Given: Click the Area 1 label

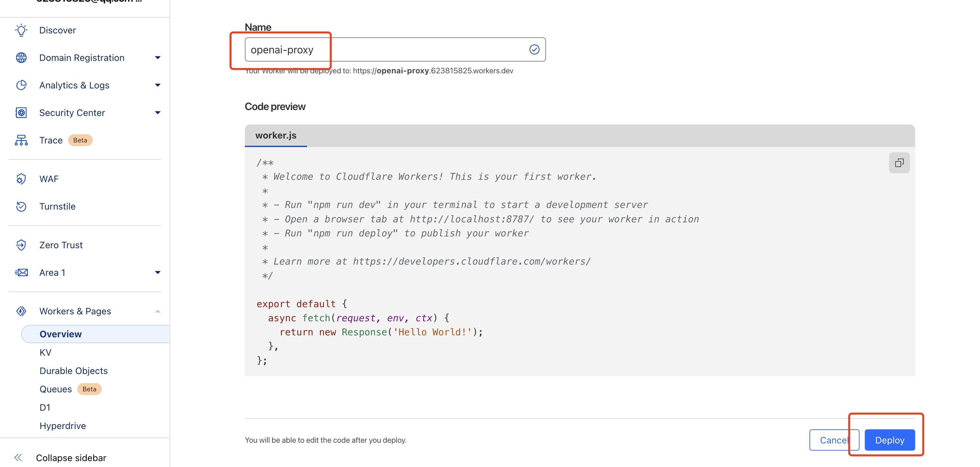Looking at the screenshot, I should coord(52,272).
